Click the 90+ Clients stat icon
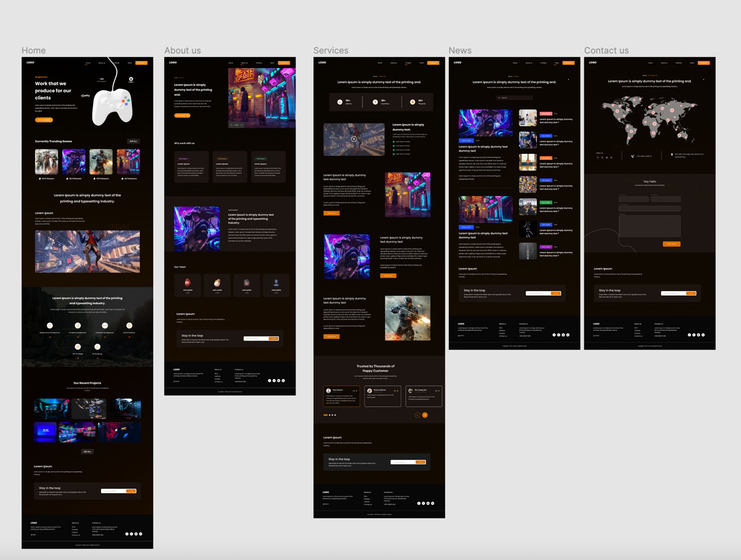 coord(340,102)
